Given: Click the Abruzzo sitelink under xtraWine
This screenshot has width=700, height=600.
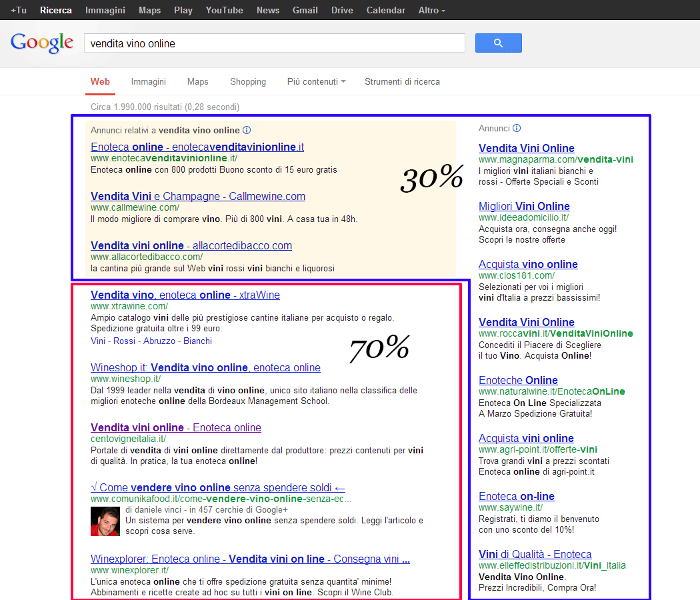Looking at the screenshot, I should pyautogui.click(x=159, y=341).
